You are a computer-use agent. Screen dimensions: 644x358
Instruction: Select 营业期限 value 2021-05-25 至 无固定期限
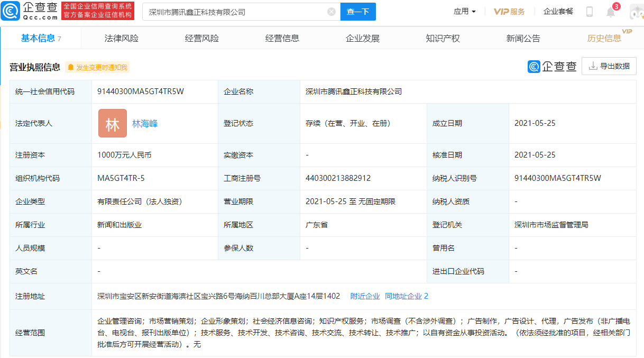351,201
